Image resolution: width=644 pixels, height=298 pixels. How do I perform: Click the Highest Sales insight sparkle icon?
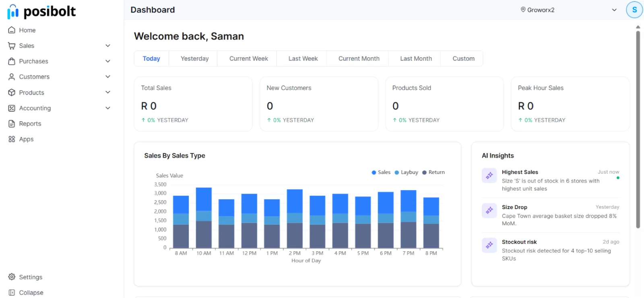(x=489, y=176)
